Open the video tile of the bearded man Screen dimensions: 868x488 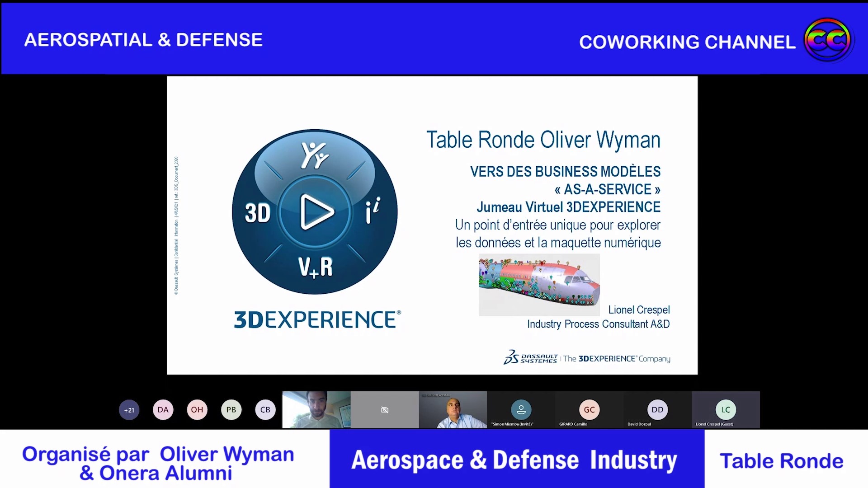pyautogui.click(x=316, y=410)
